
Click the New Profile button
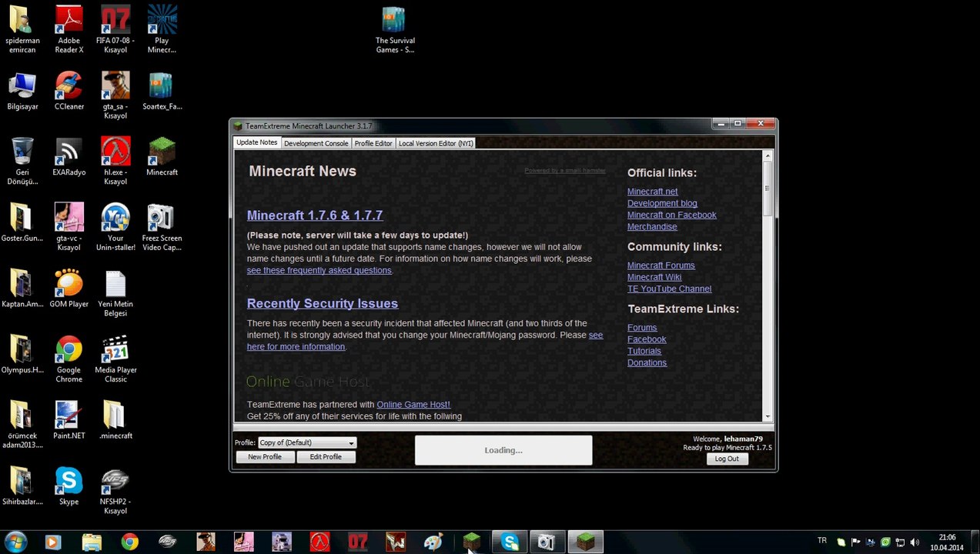[265, 457]
